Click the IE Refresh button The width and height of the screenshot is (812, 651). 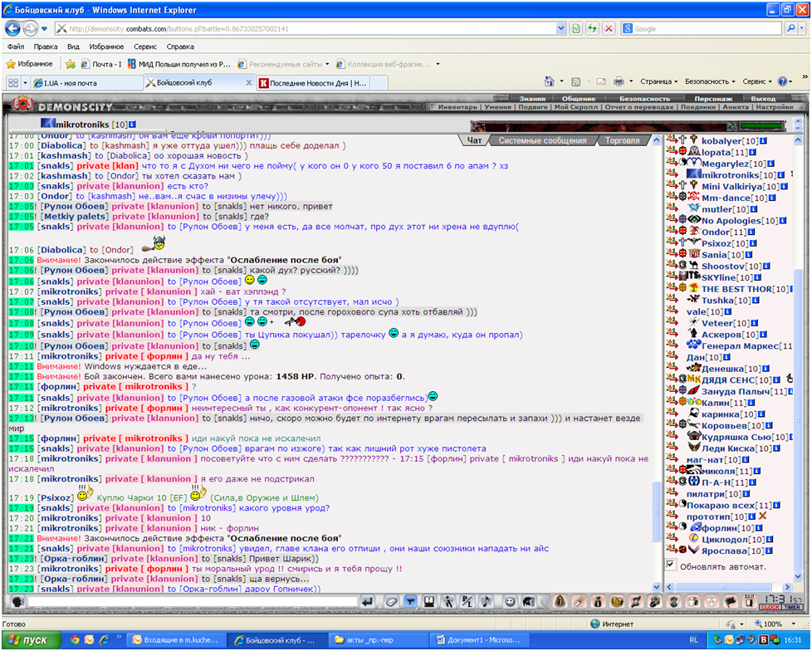click(592, 28)
